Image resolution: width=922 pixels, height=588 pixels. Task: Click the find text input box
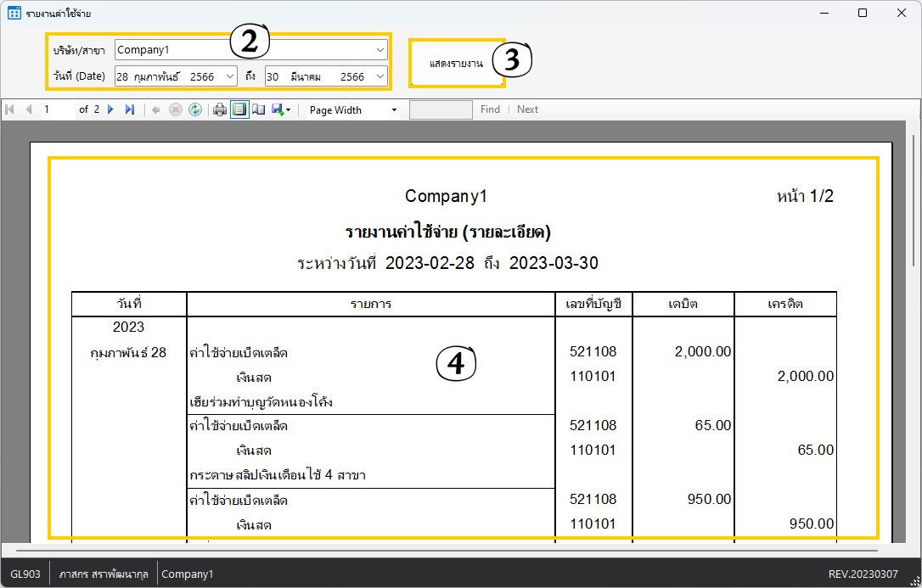(x=441, y=109)
